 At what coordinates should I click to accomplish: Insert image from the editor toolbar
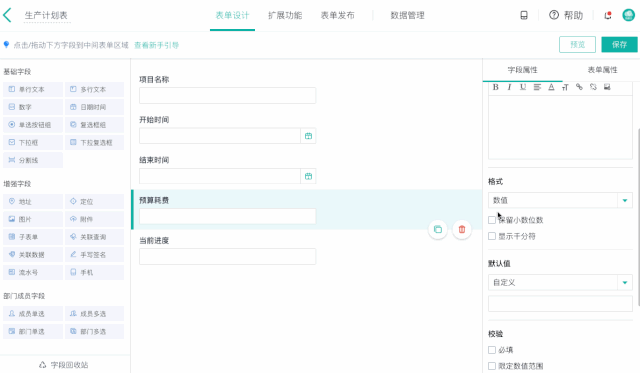click(607, 87)
